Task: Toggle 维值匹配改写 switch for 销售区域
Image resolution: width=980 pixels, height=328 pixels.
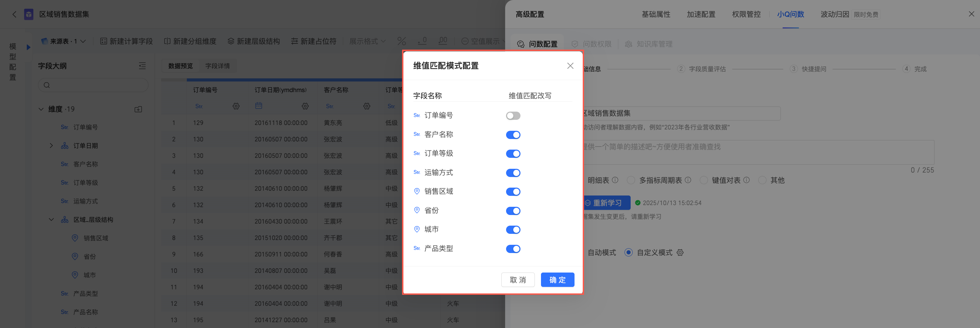Action: [513, 192]
